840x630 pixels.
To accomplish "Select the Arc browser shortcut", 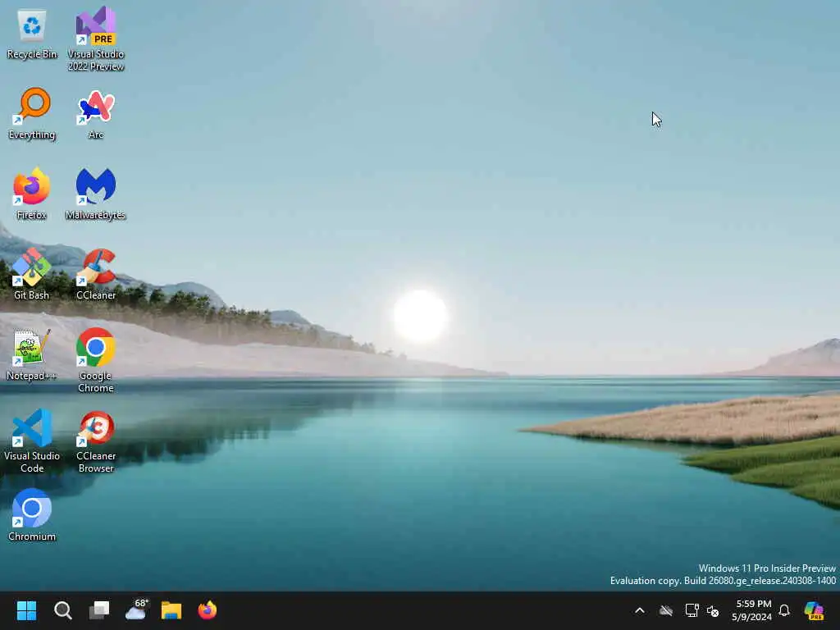I will [x=95, y=113].
